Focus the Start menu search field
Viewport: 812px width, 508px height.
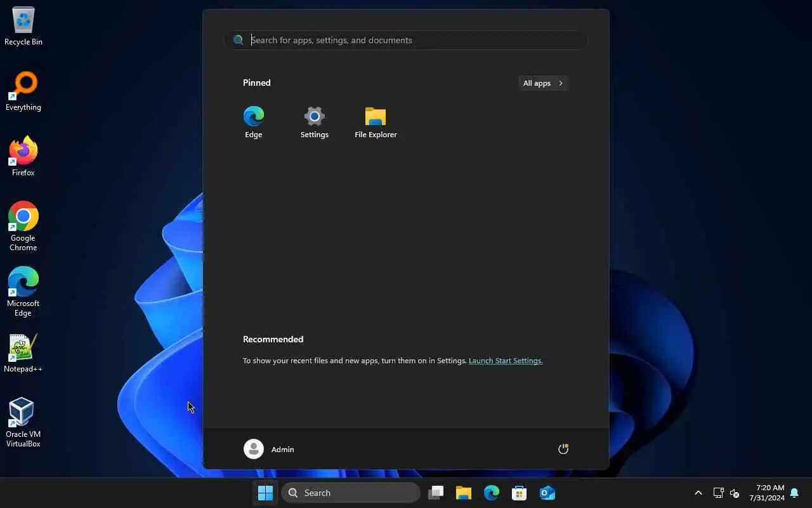406,40
